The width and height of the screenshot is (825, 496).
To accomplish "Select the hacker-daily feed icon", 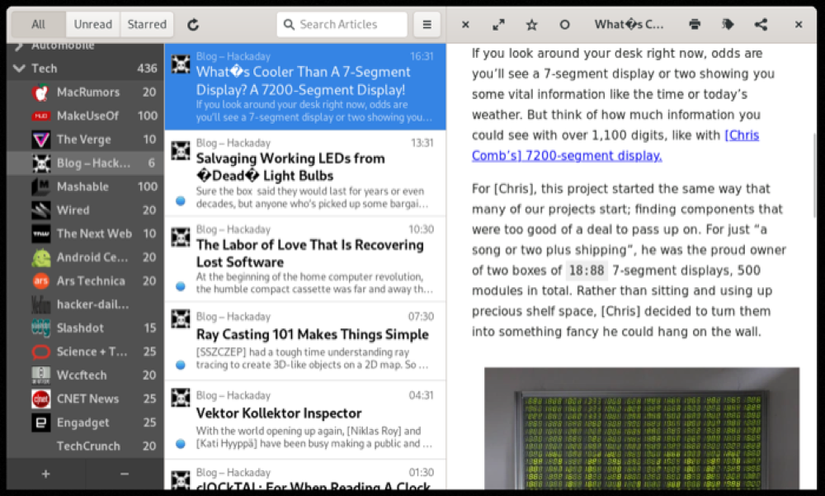I will (41, 305).
